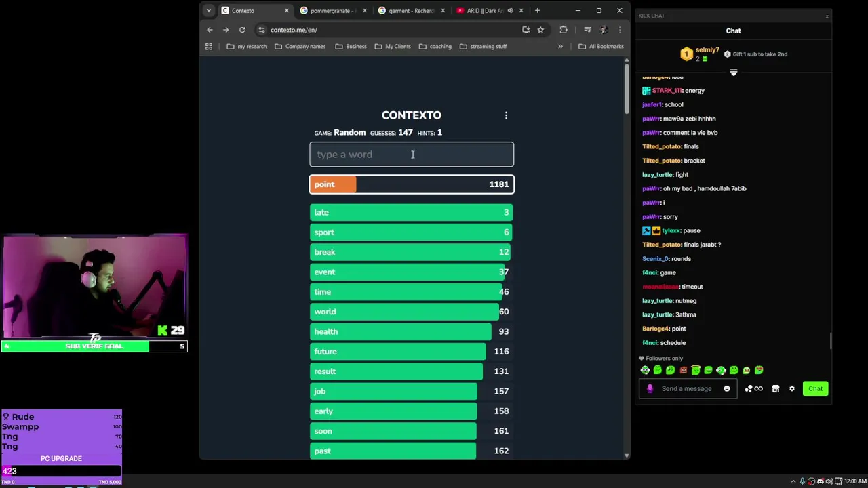Close the Contexto tab
This screenshot has width=868, height=488.
(x=286, y=10)
